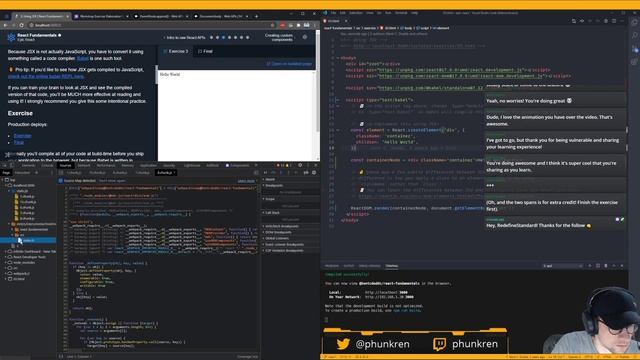Open the Terminal menu in the VS Code menu bar
Screen dimensions: 640x360
click(401, 13)
